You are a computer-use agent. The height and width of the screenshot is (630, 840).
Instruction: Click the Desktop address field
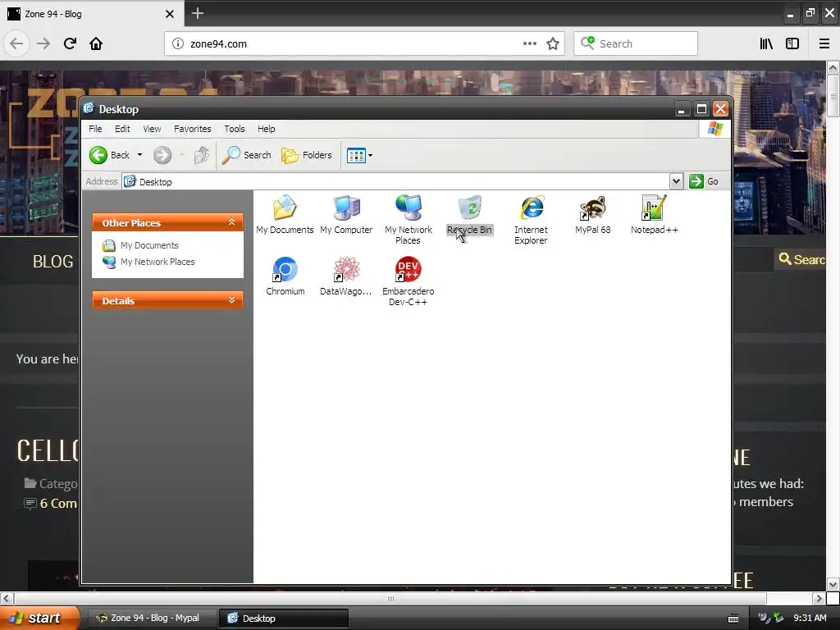click(395, 181)
